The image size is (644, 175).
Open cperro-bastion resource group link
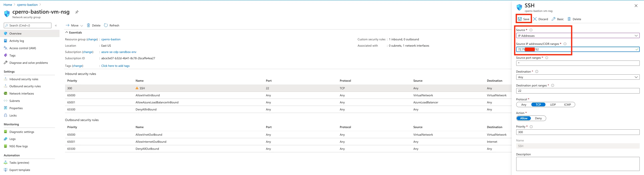111,39
